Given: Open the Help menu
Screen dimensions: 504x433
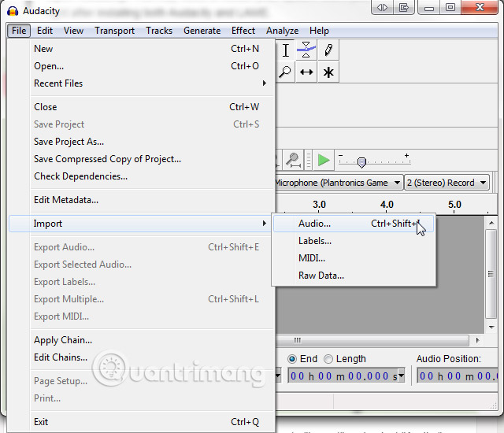Looking at the screenshot, I should [x=319, y=31].
